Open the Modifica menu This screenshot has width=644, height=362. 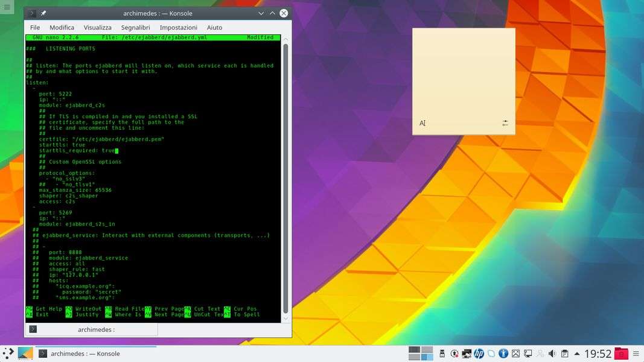tap(62, 28)
